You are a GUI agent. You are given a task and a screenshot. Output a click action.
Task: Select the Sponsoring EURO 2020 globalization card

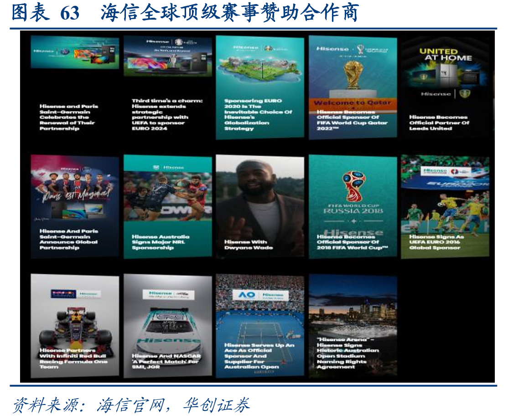point(260,87)
